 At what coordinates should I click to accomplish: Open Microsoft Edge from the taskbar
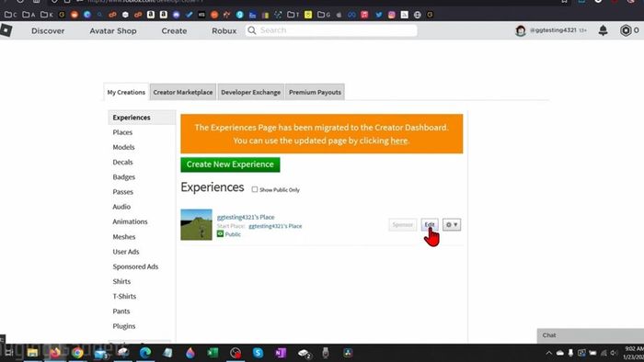[x=145, y=353]
